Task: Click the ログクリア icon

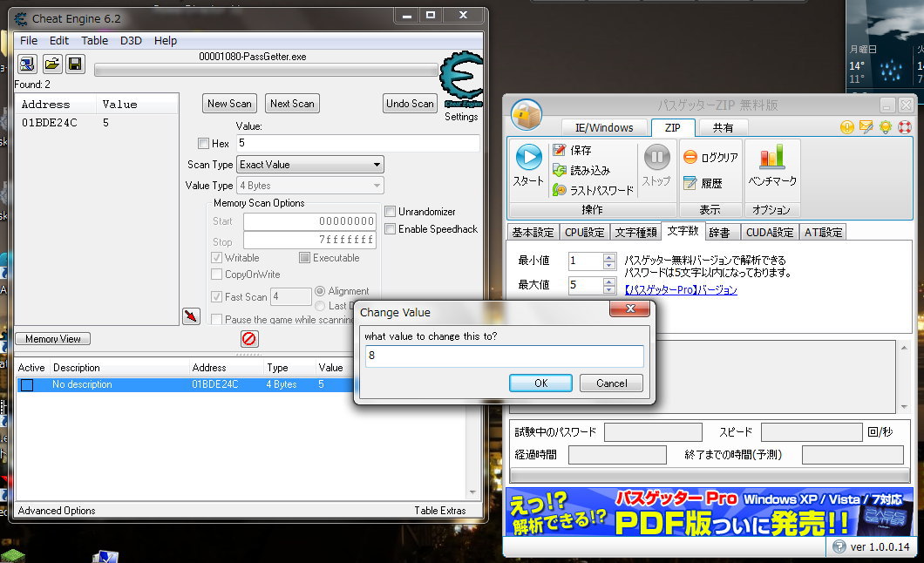Action: click(690, 157)
